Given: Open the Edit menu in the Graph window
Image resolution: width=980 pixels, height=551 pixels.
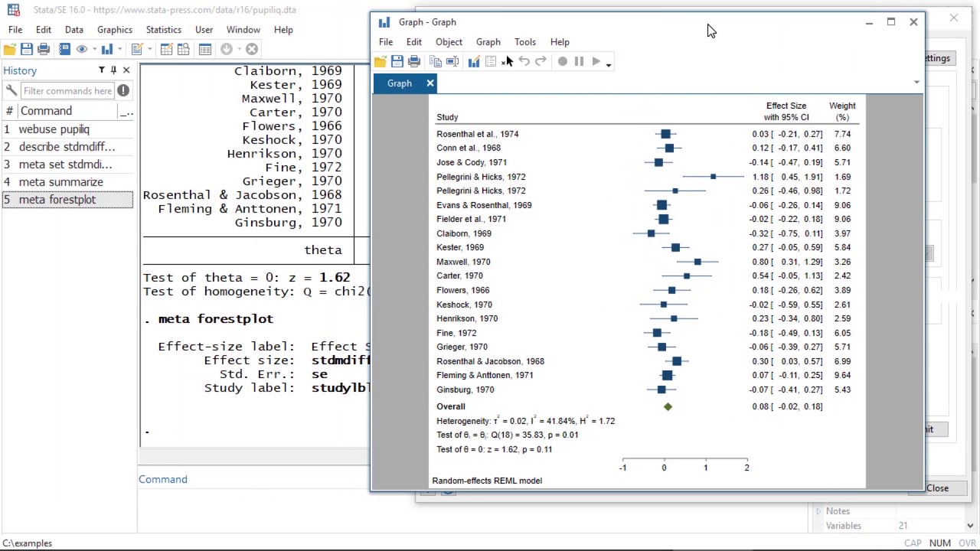Looking at the screenshot, I should [x=414, y=42].
